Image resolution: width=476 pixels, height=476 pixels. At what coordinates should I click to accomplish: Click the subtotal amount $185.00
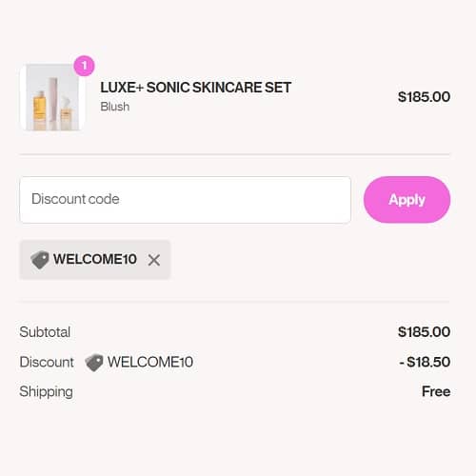tap(424, 332)
